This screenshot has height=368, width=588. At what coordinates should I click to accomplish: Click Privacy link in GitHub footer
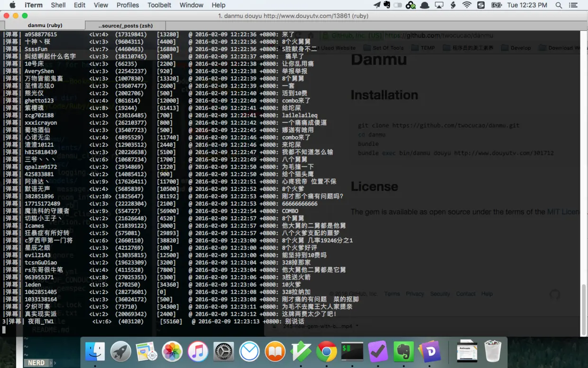[x=415, y=294]
